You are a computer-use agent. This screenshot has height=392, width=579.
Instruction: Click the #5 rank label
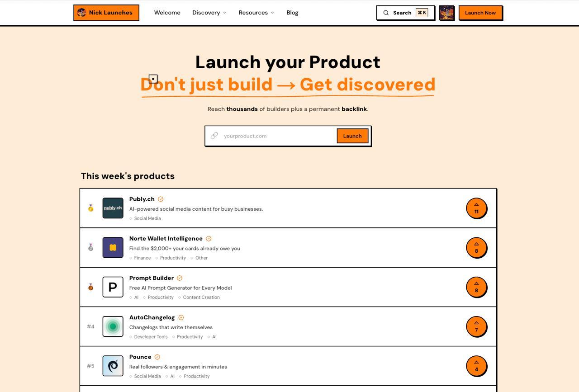point(90,366)
